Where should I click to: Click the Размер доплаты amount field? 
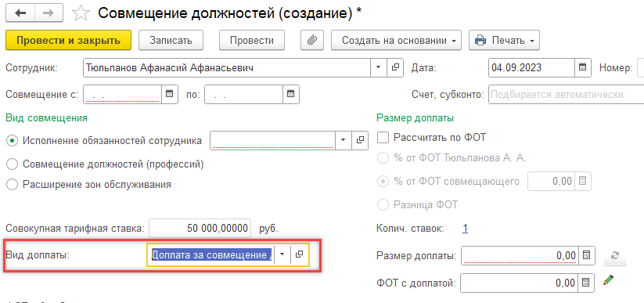click(x=520, y=255)
